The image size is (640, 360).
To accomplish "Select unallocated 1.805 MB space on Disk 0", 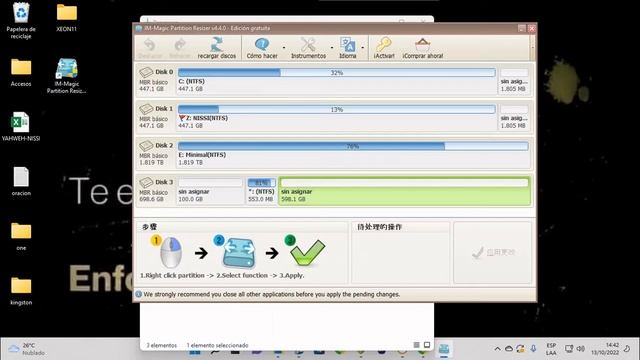I will tap(514, 80).
